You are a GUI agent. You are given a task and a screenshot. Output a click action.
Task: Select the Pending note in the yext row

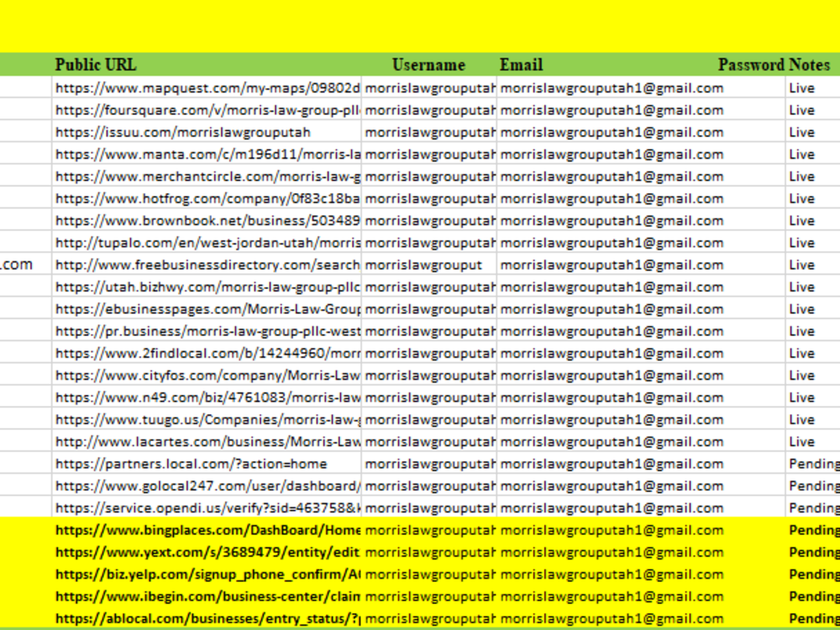814,553
